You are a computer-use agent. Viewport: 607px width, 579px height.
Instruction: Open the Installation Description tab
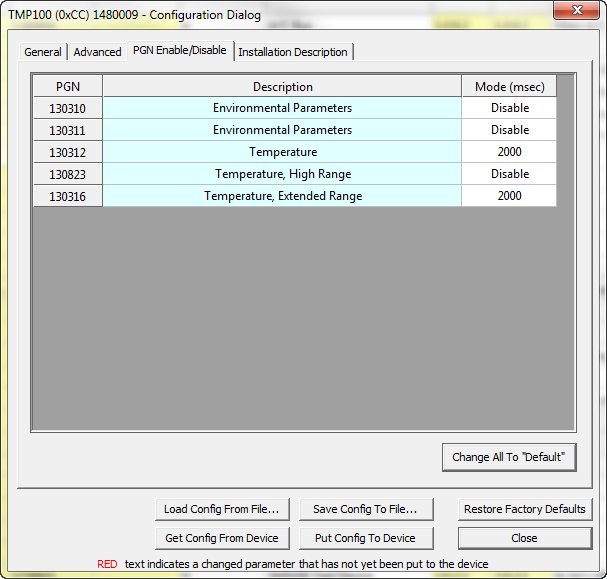click(293, 52)
